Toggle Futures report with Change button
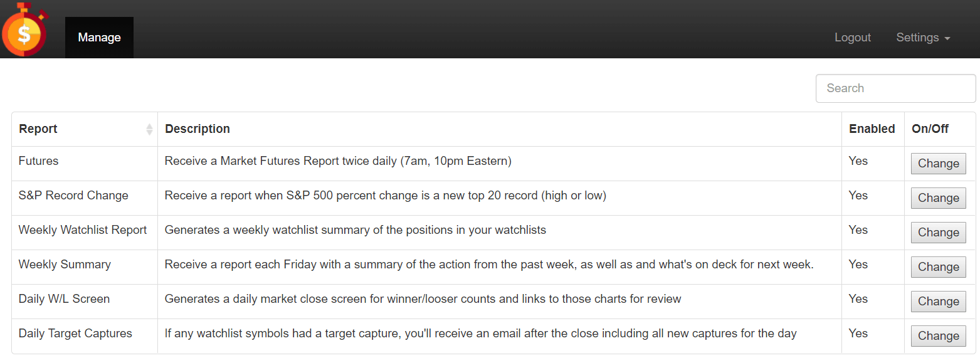Screen dimensions: 980x358 [x=938, y=164]
